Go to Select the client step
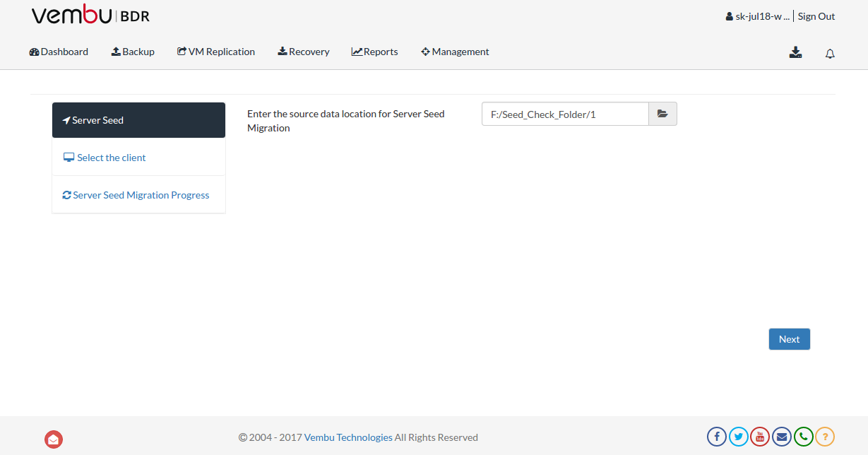 (138, 158)
